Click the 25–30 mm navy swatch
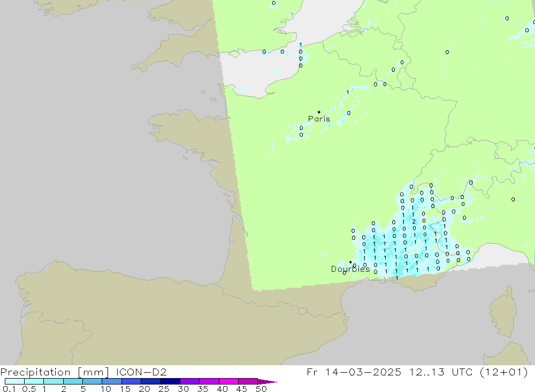 coord(170,381)
